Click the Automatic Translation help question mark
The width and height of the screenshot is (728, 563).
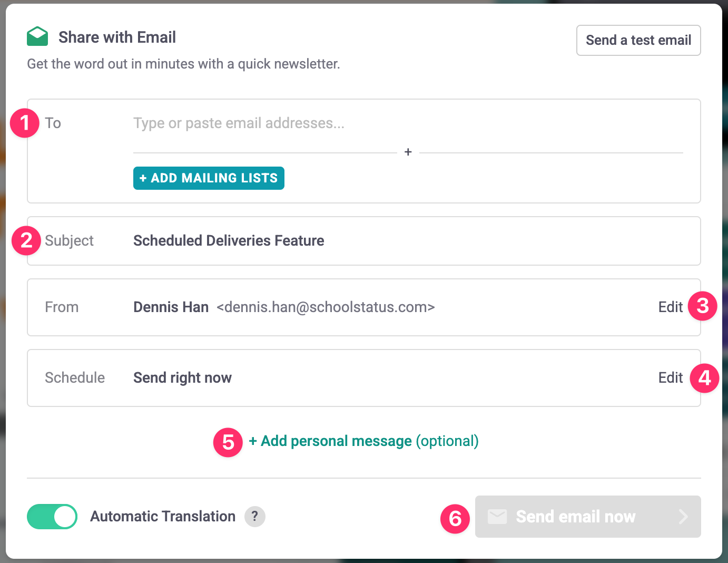[255, 516]
